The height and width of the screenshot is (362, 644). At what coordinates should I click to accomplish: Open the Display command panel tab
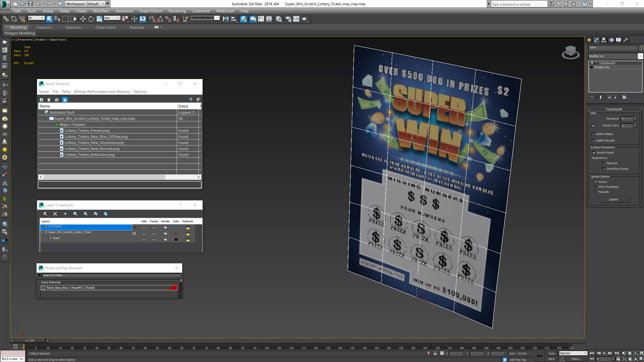tap(619, 40)
